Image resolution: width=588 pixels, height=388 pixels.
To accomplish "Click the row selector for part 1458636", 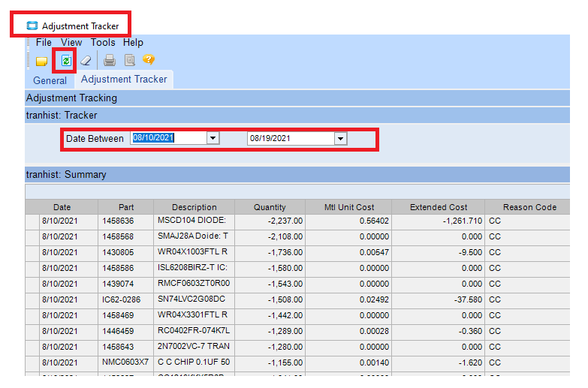I will pyautogui.click(x=32, y=221).
